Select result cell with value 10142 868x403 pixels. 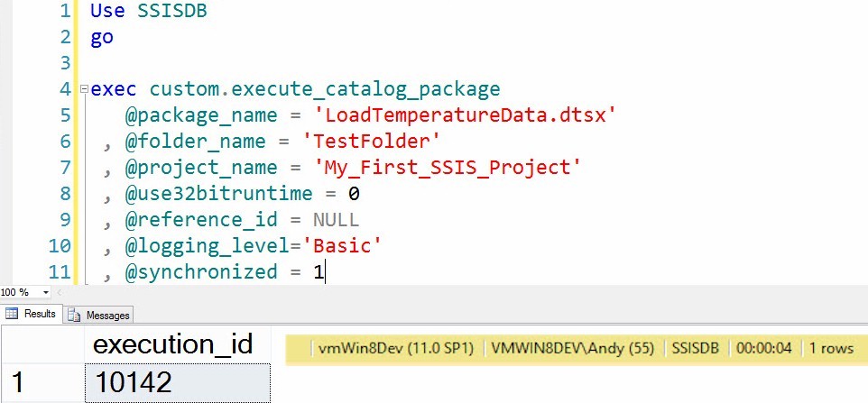pos(134,382)
